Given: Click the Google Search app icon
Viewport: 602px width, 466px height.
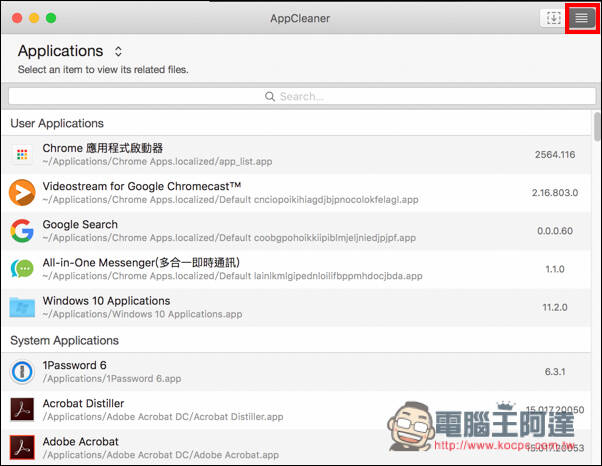Looking at the screenshot, I should 22,231.
